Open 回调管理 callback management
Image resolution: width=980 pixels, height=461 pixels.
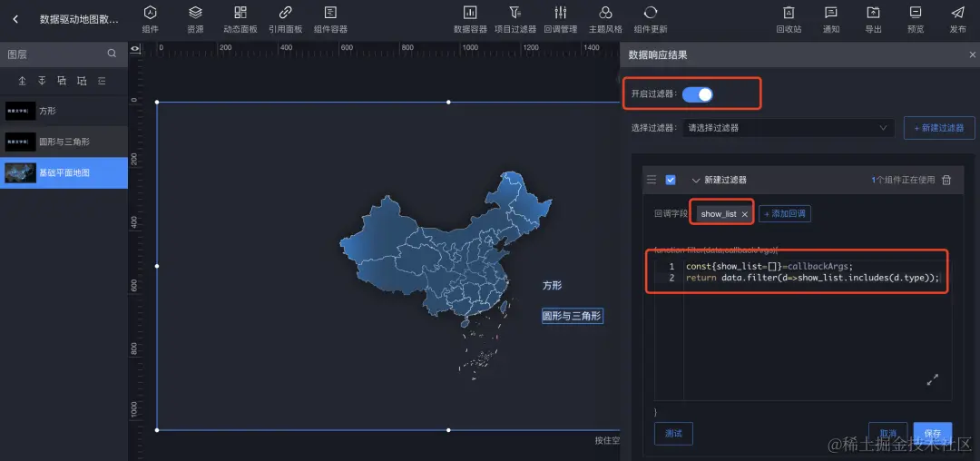561,19
